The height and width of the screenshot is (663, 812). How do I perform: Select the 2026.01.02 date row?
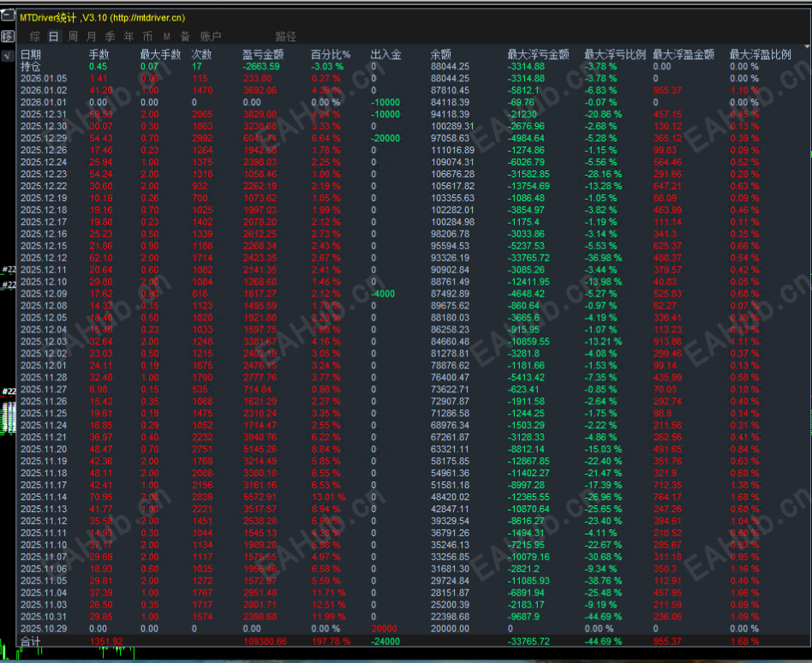click(44, 90)
